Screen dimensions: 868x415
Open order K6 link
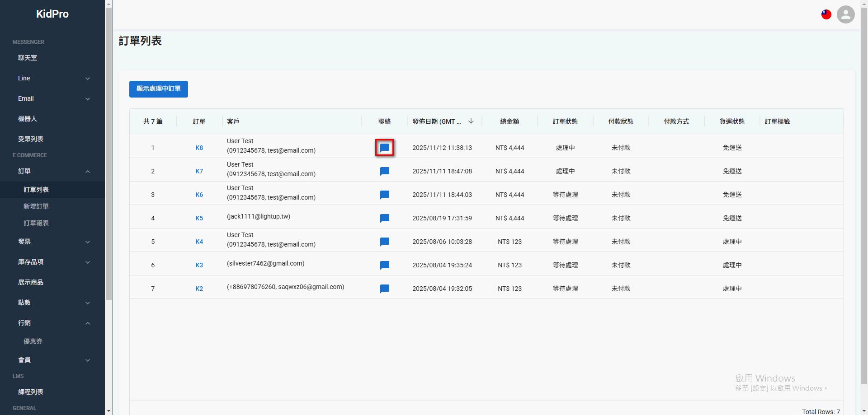point(199,195)
